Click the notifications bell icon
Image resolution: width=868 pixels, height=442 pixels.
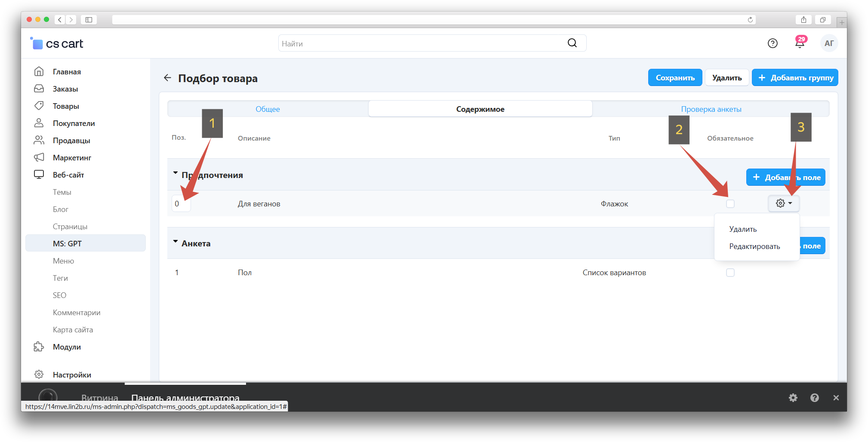tap(800, 43)
